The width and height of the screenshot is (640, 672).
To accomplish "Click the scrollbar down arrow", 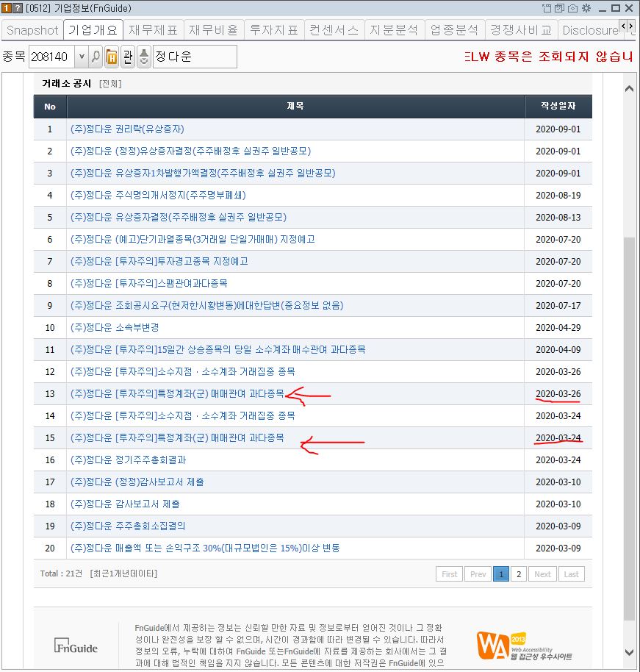I will 629,653.
